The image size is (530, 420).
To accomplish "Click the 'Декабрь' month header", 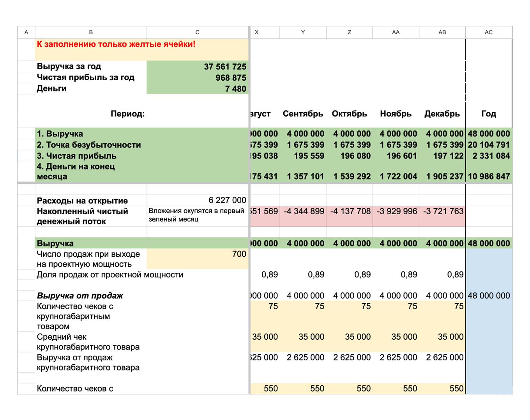I will click(442, 114).
